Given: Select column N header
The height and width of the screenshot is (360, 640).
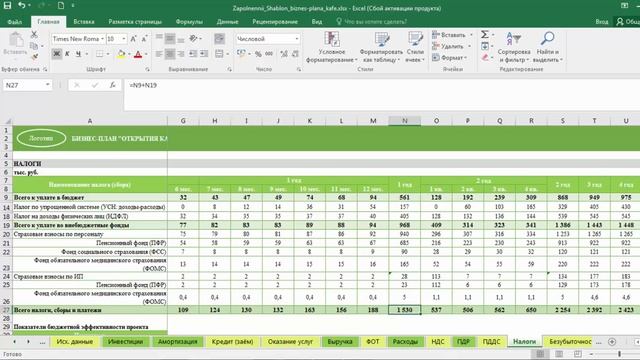Looking at the screenshot, I should (404, 121).
